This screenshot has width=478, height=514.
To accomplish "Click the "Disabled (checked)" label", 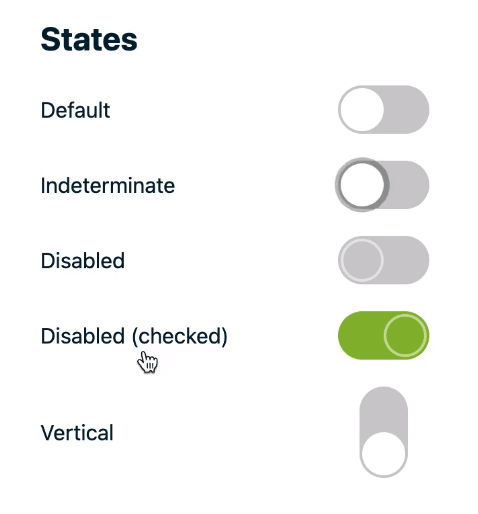I will (134, 336).
